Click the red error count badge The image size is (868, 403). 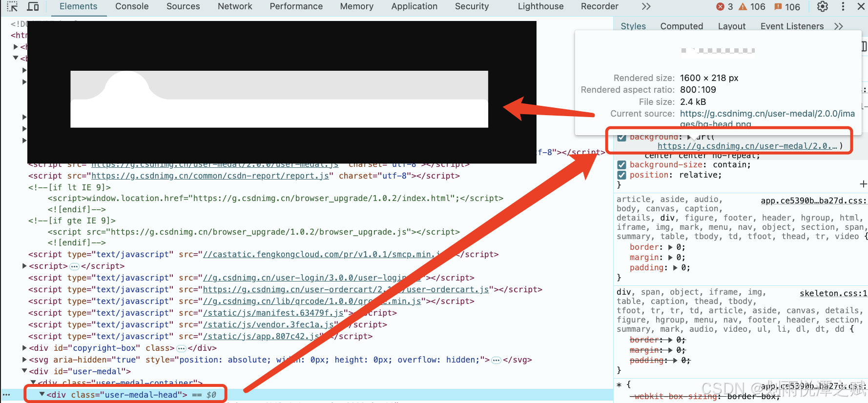[724, 6]
